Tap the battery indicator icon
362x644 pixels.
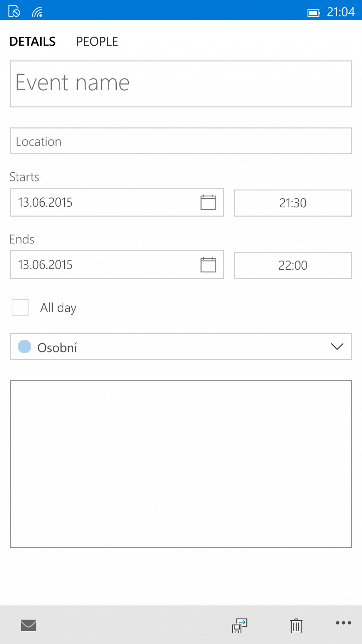[314, 13]
